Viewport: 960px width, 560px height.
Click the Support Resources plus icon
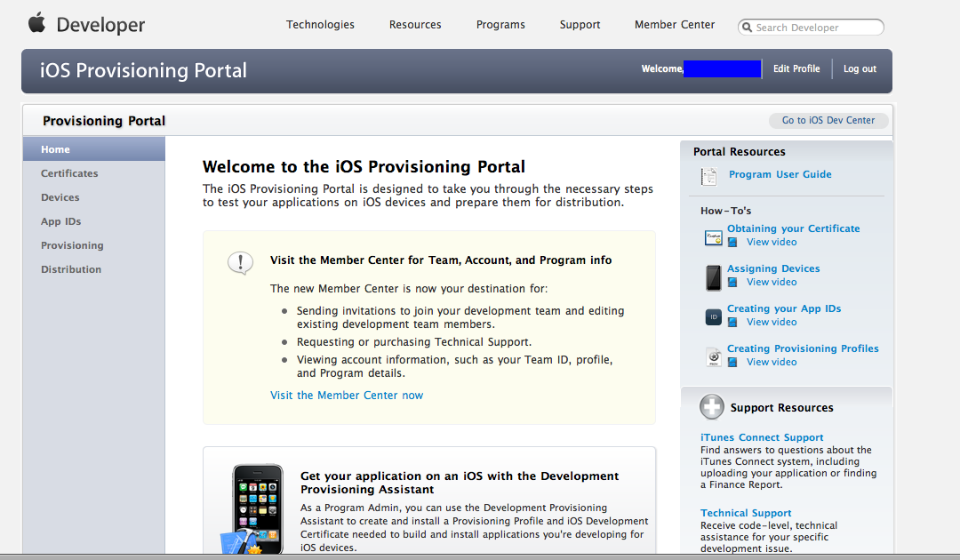[711, 407]
